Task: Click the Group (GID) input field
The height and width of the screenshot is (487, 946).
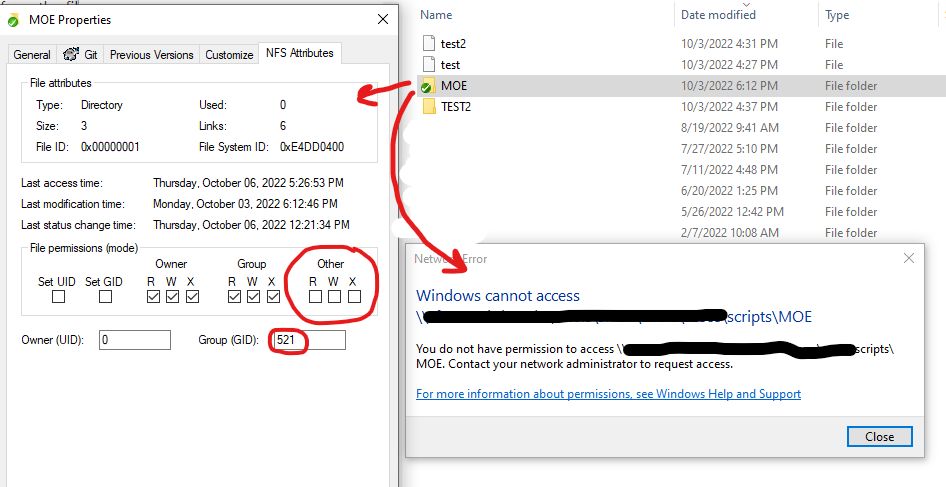Action: [x=309, y=340]
